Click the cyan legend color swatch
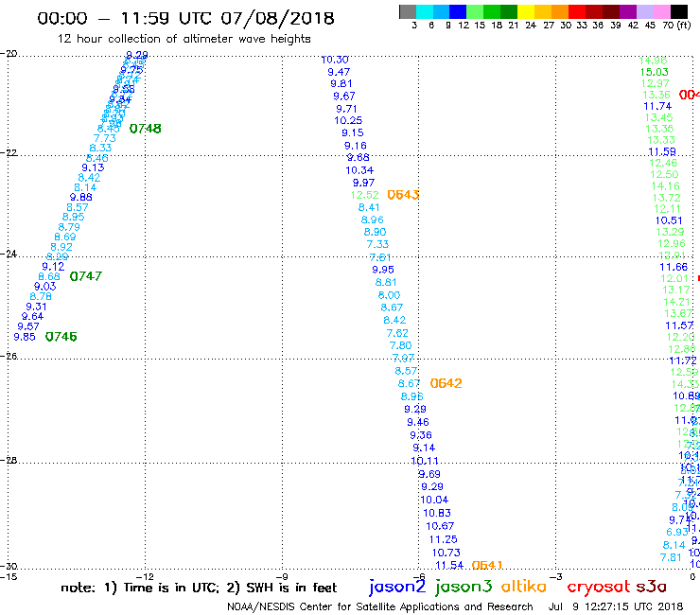 coord(425,11)
